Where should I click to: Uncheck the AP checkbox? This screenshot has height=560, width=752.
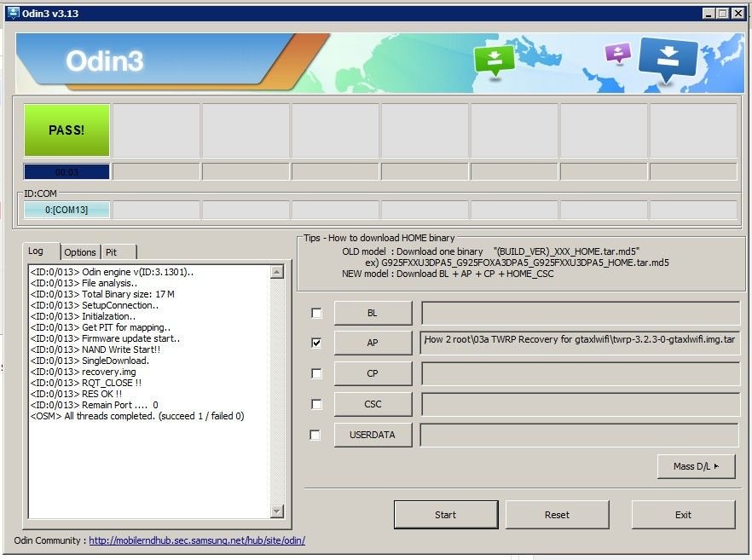[x=316, y=343]
